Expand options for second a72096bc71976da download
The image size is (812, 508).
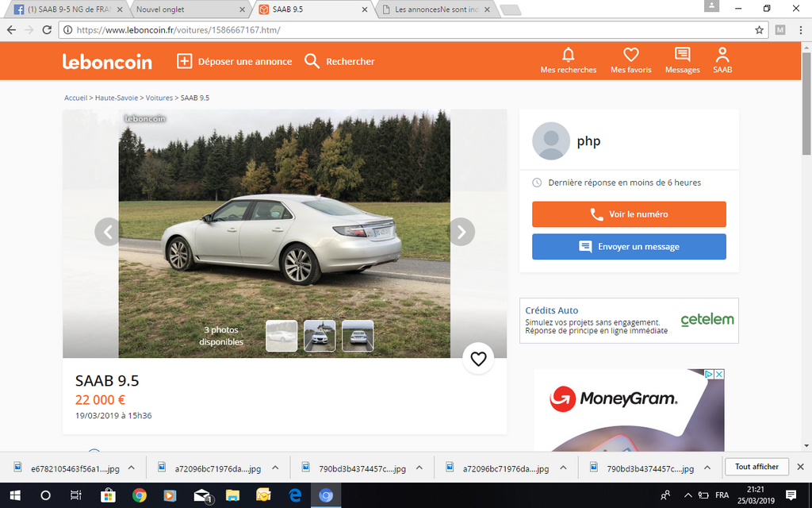click(564, 468)
